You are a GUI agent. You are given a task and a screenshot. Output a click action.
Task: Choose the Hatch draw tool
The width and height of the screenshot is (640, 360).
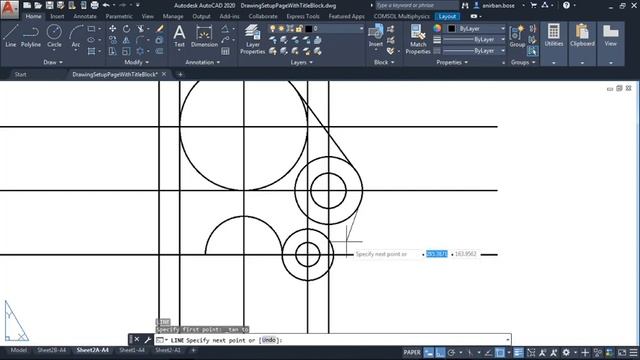pos(91,51)
